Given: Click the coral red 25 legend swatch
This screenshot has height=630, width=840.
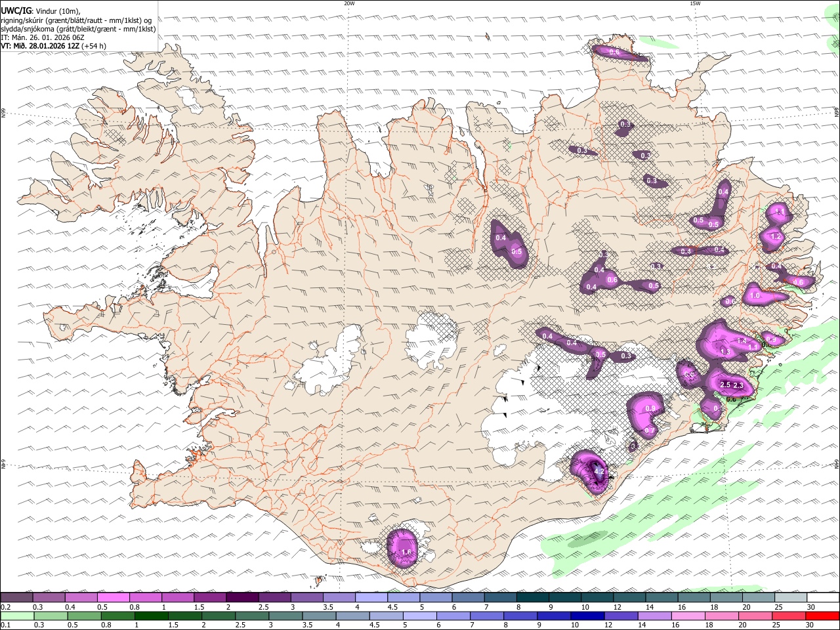Looking at the screenshot, I should [x=789, y=616].
